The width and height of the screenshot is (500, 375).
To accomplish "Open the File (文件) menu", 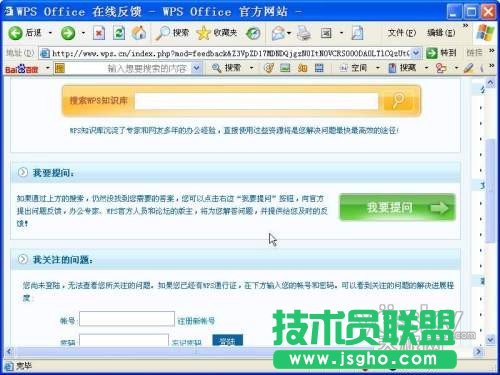I will point(402,33).
